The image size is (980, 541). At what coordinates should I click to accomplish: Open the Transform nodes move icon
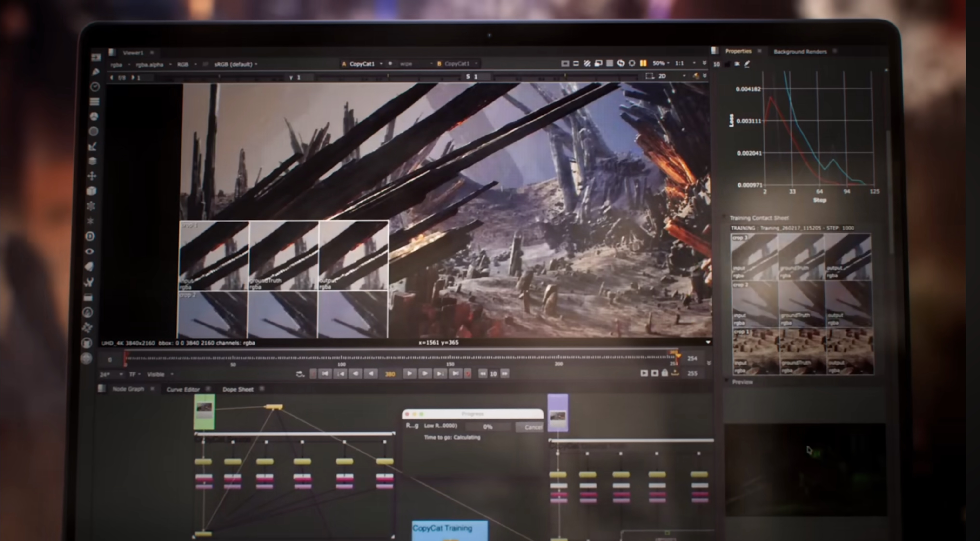click(92, 176)
